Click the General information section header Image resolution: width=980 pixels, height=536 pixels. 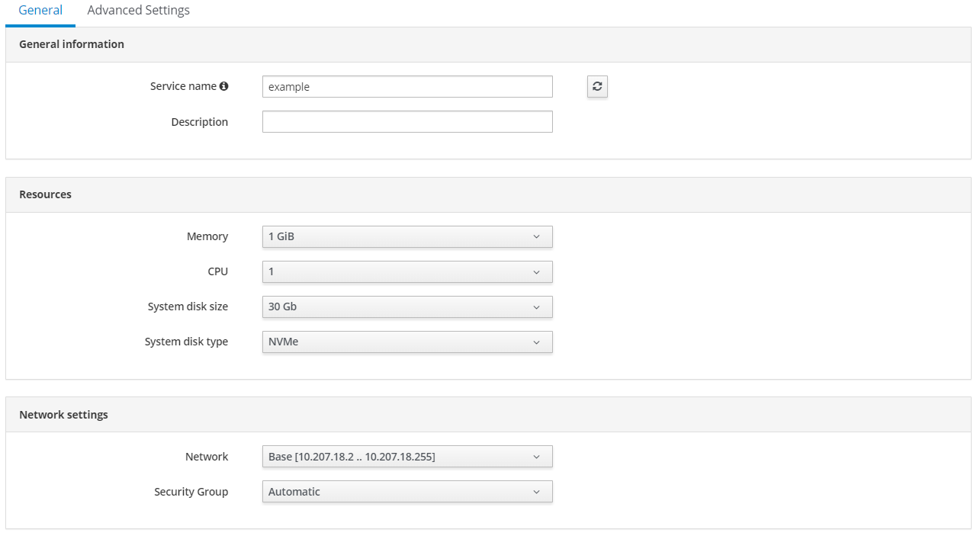[x=72, y=44]
